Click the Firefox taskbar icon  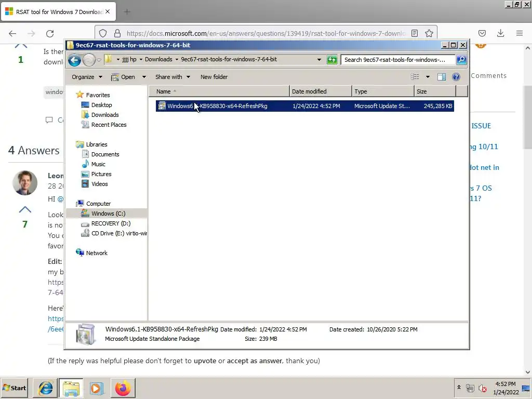click(123, 388)
